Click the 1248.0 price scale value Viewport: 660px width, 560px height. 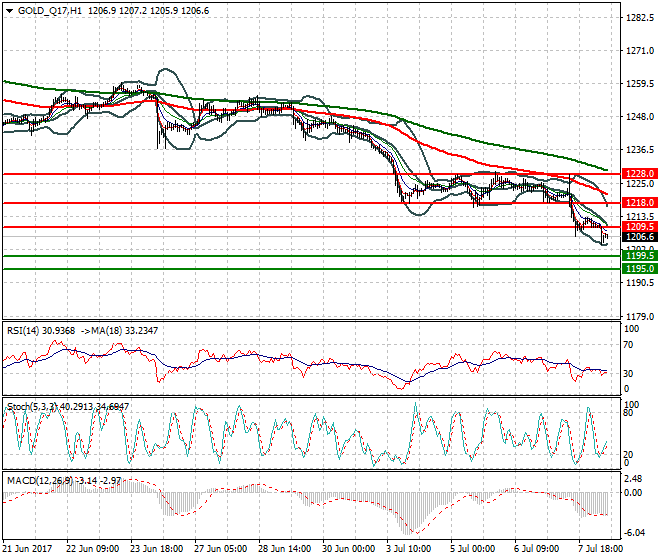coord(640,117)
